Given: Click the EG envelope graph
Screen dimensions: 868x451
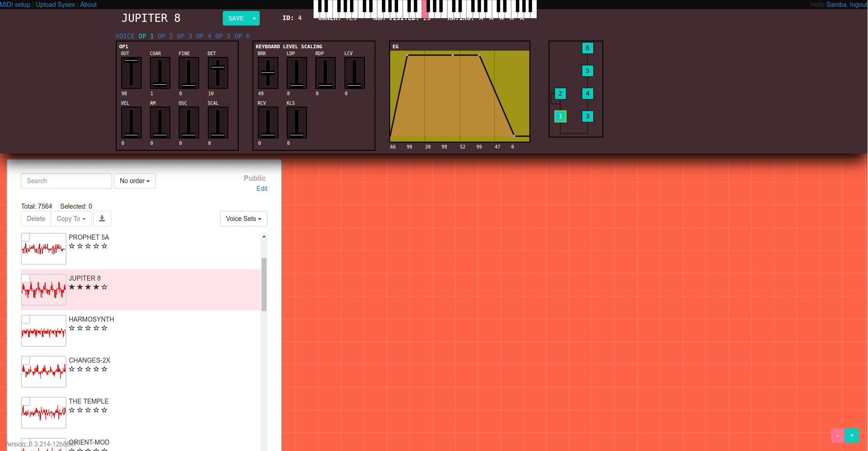Looking at the screenshot, I should 460,96.
